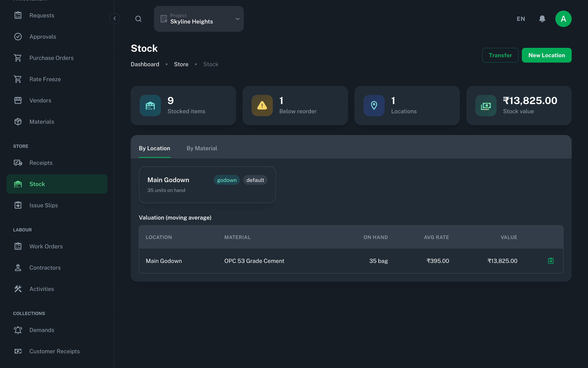Click the Vendors storefront icon

point(18,100)
